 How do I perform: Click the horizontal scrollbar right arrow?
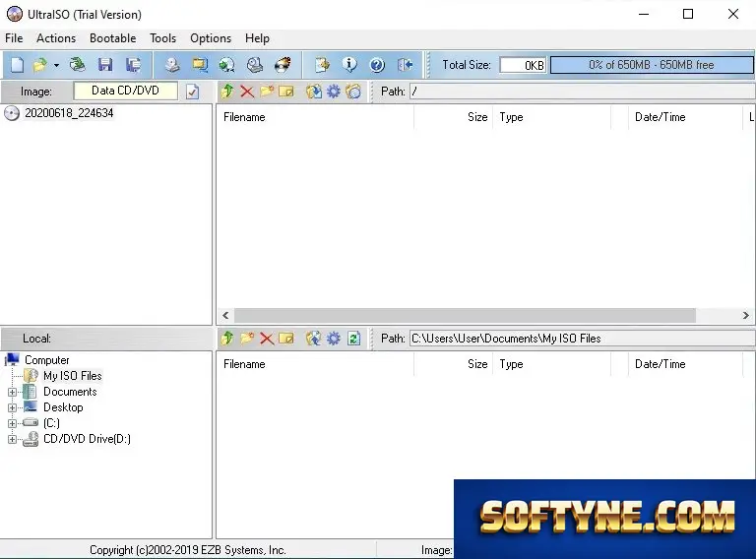[746, 316]
